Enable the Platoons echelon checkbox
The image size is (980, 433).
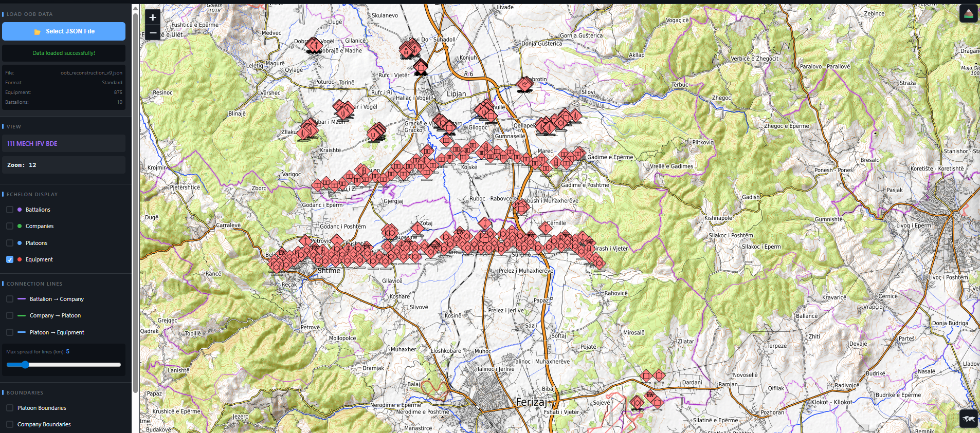coord(10,243)
